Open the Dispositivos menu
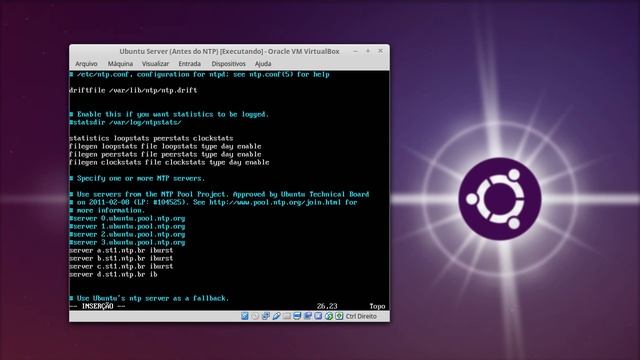 click(x=229, y=64)
